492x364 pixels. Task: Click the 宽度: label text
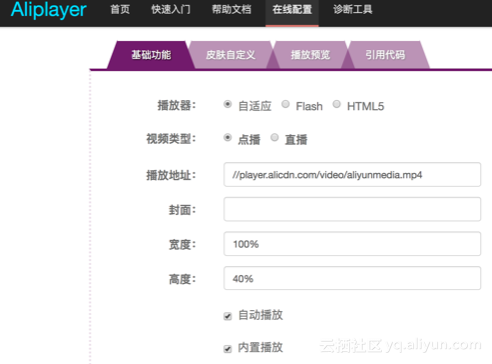[x=182, y=245]
